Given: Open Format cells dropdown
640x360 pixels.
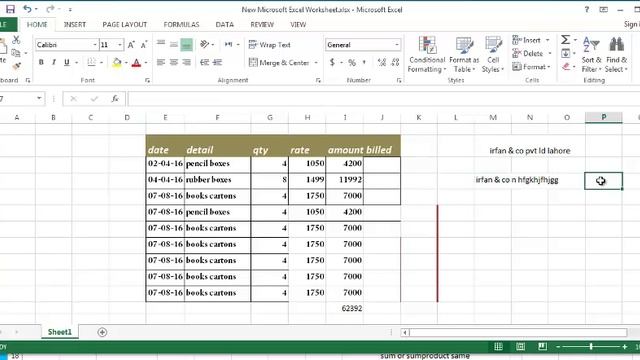Looking at the screenshot, I should (x=531, y=67).
